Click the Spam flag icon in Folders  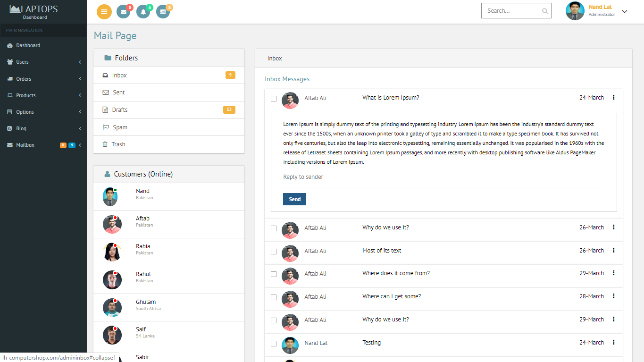106,127
